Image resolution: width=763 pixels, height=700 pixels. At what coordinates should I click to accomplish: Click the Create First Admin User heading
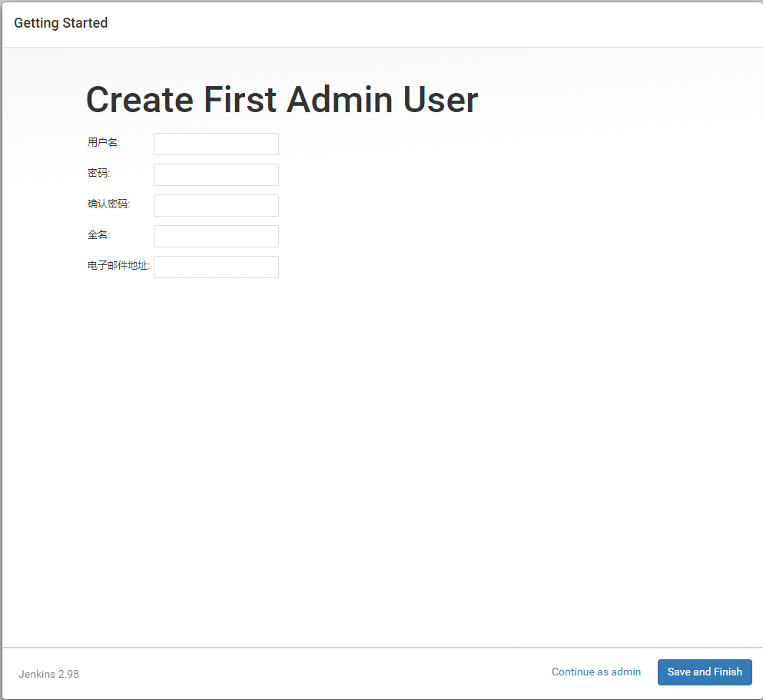tap(282, 100)
